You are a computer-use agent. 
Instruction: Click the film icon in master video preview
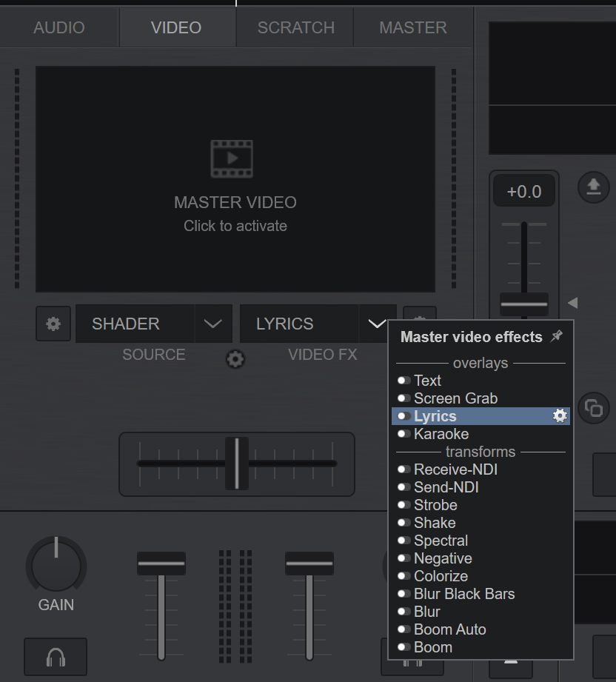[x=232, y=158]
